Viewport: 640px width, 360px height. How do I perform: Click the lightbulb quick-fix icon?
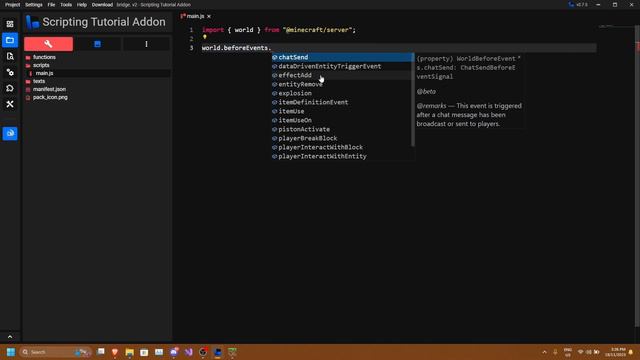[x=205, y=38]
